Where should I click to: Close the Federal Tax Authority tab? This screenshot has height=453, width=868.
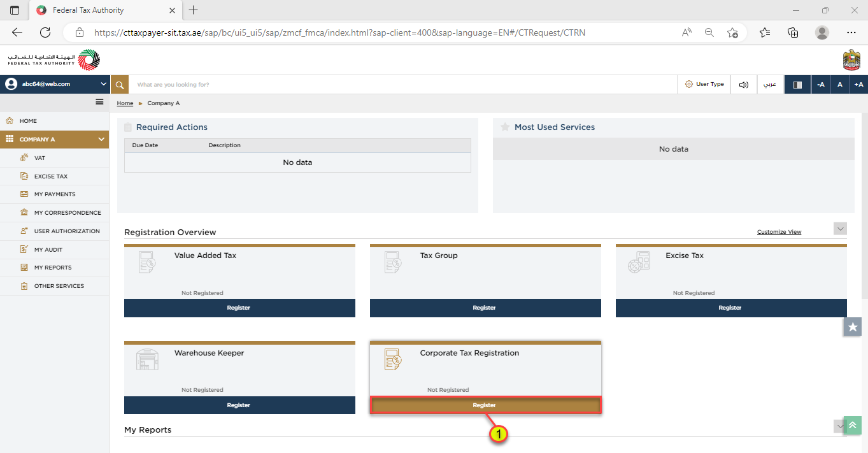point(171,10)
